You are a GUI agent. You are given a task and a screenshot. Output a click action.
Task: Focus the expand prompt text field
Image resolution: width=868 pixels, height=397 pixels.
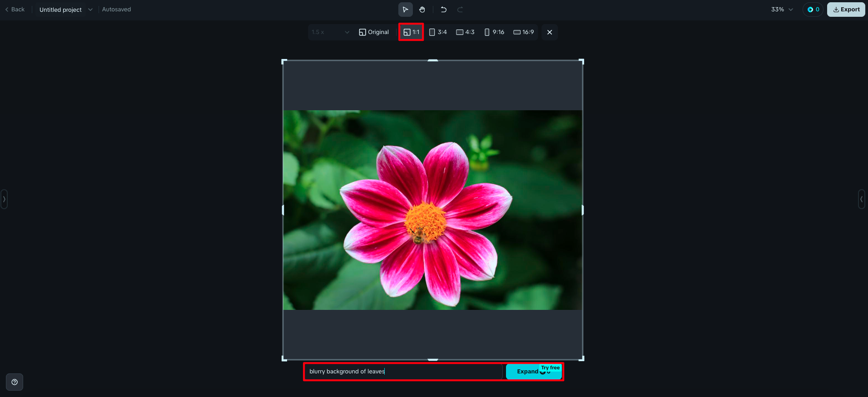click(403, 372)
